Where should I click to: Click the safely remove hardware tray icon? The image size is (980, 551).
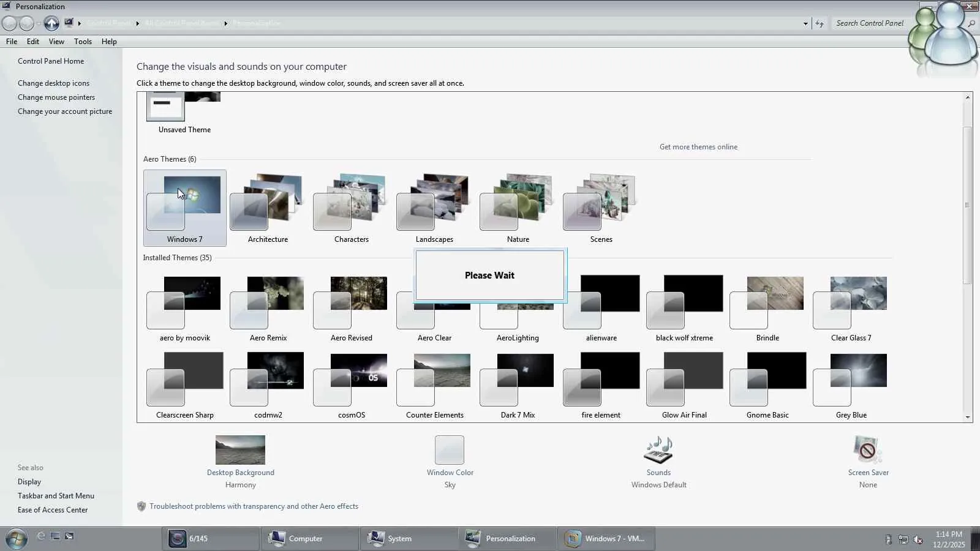point(889,539)
